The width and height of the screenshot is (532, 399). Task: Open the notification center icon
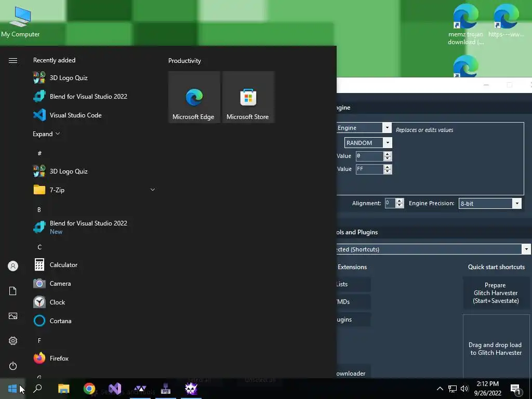(516, 389)
